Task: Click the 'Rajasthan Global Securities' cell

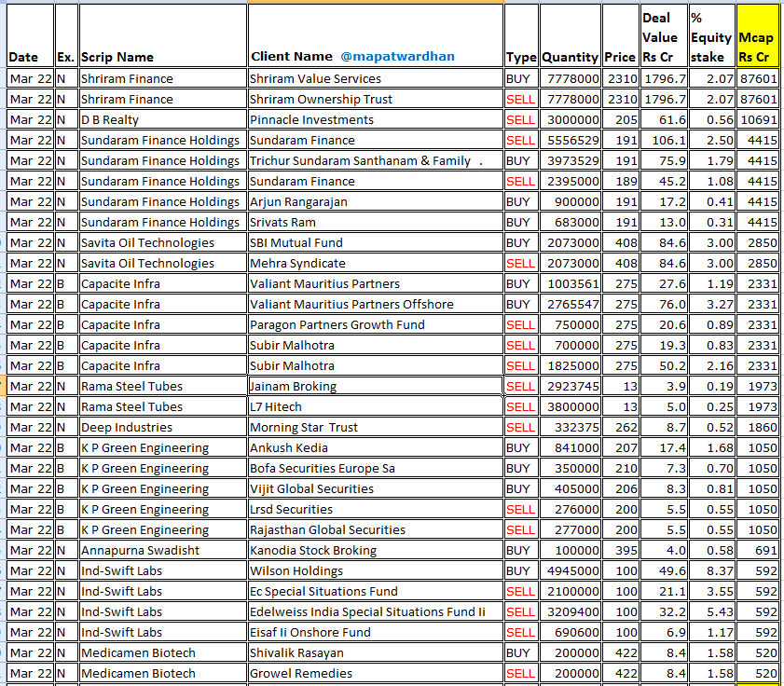Action: click(x=376, y=529)
